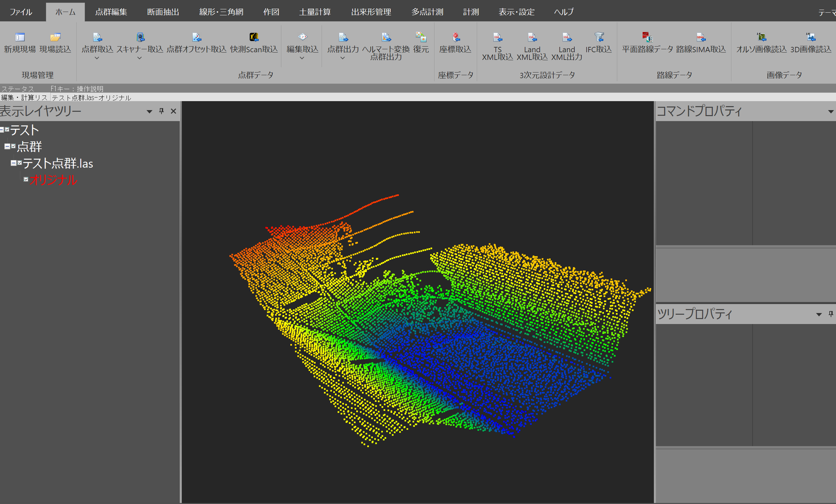The image size is (836, 504).
Task: Open dropdown arrow under 点群取込
Action: [97, 58]
